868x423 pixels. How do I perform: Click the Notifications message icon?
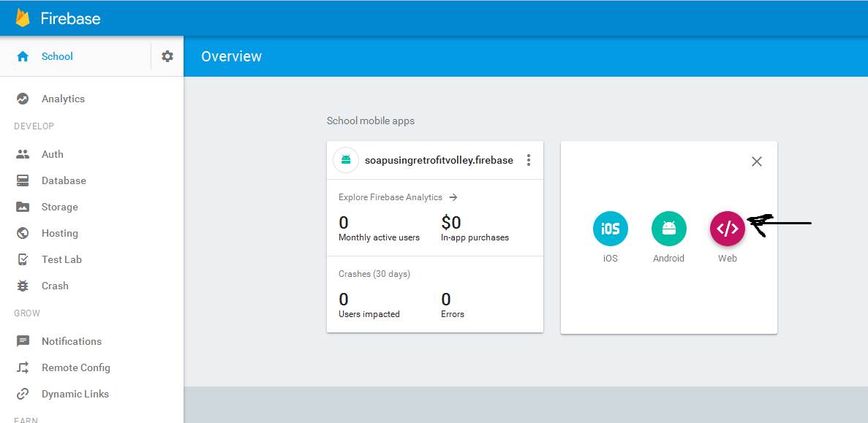pyautogui.click(x=23, y=341)
